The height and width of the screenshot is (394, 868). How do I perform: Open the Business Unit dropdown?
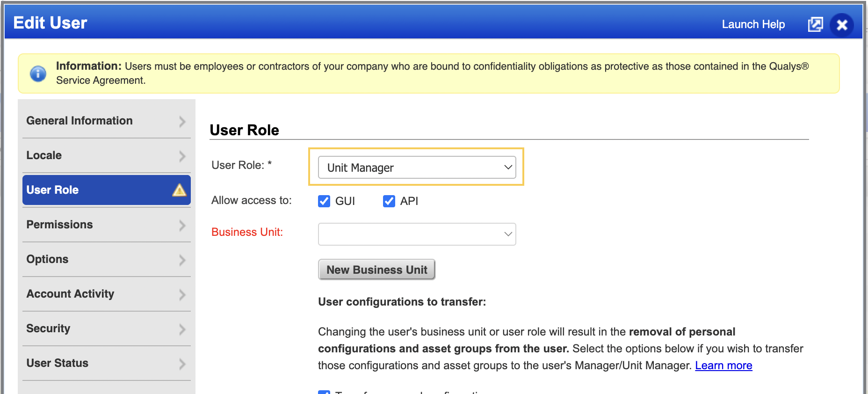tap(417, 234)
